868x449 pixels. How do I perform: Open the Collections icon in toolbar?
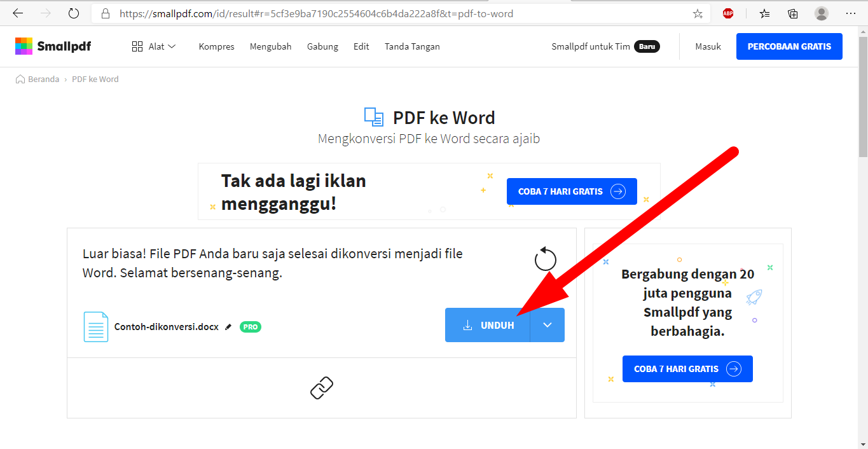(793, 13)
